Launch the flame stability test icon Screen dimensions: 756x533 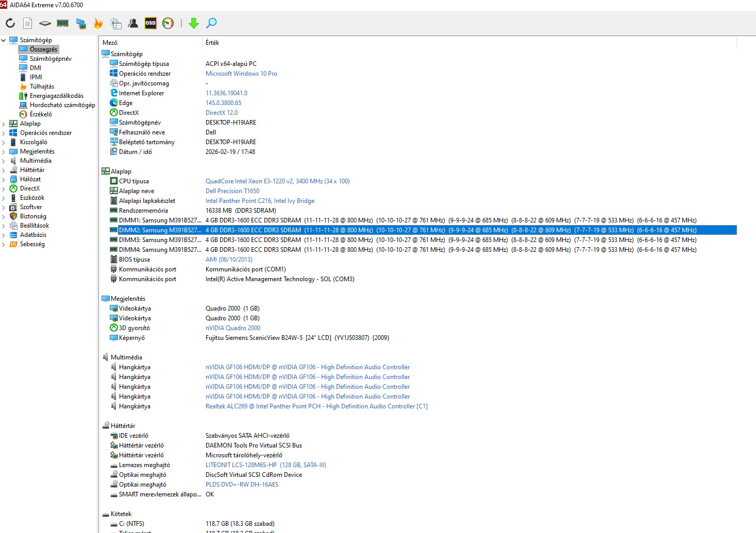click(x=98, y=23)
